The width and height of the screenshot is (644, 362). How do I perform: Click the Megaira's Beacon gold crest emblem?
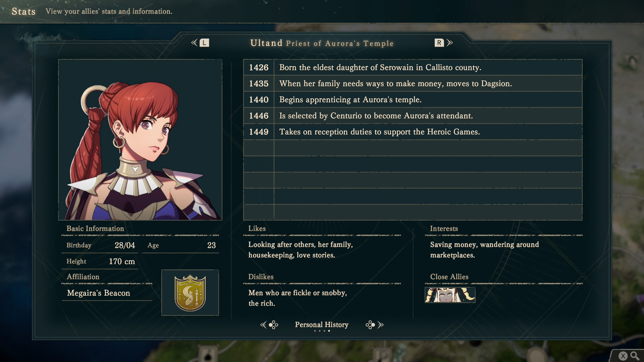[190, 293]
